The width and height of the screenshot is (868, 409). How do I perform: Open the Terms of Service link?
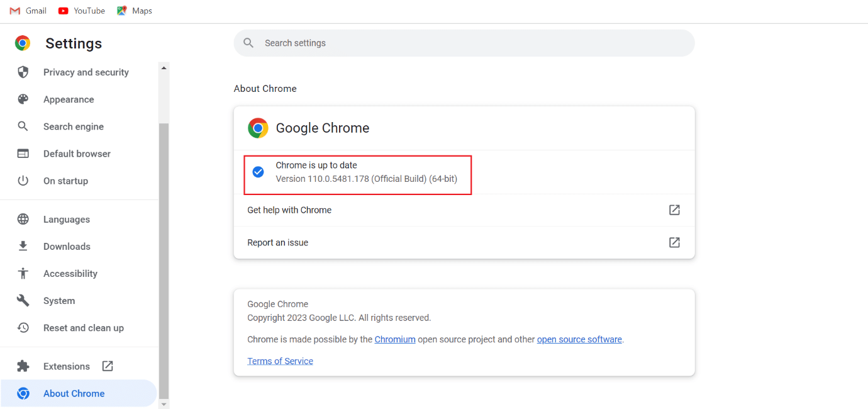[280, 361]
